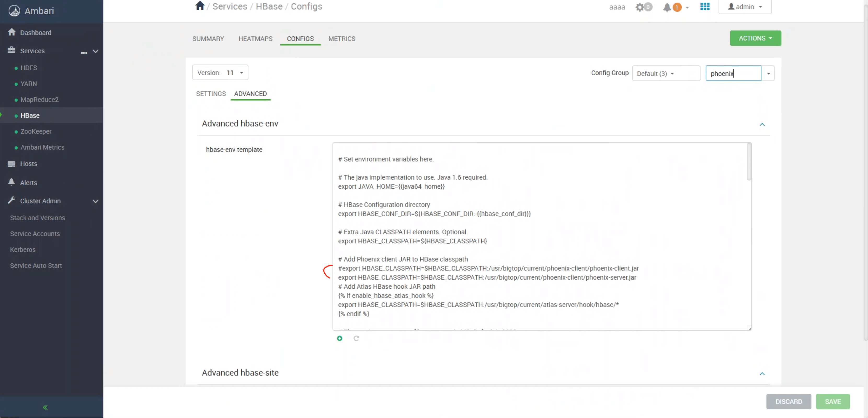Open the SETTINGS sub-tab
This screenshot has width=868, height=418.
pos(211,94)
